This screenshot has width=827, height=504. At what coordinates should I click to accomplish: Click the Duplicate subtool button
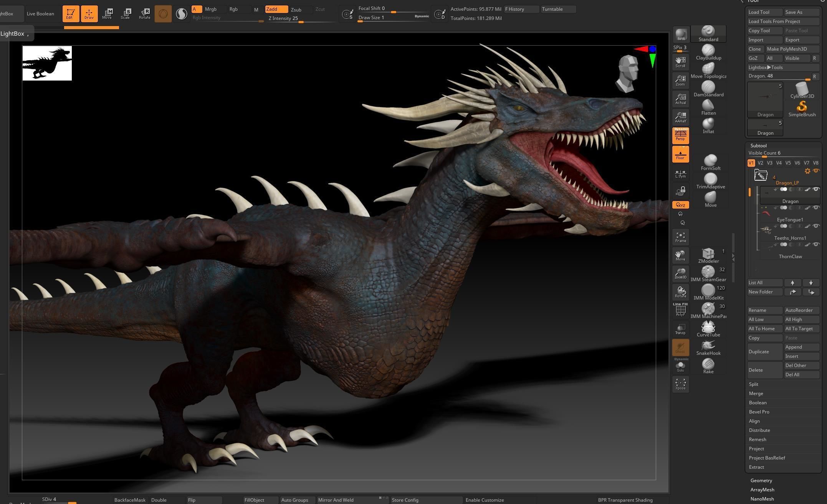click(x=765, y=352)
